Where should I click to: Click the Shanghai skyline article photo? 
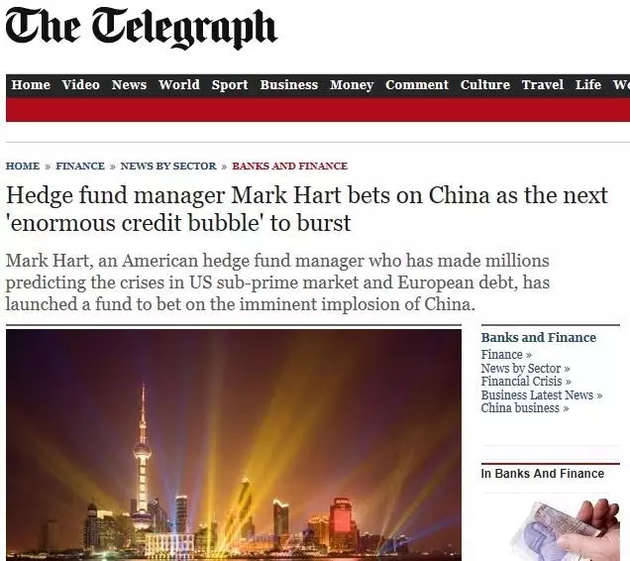pyautogui.click(x=234, y=445)
